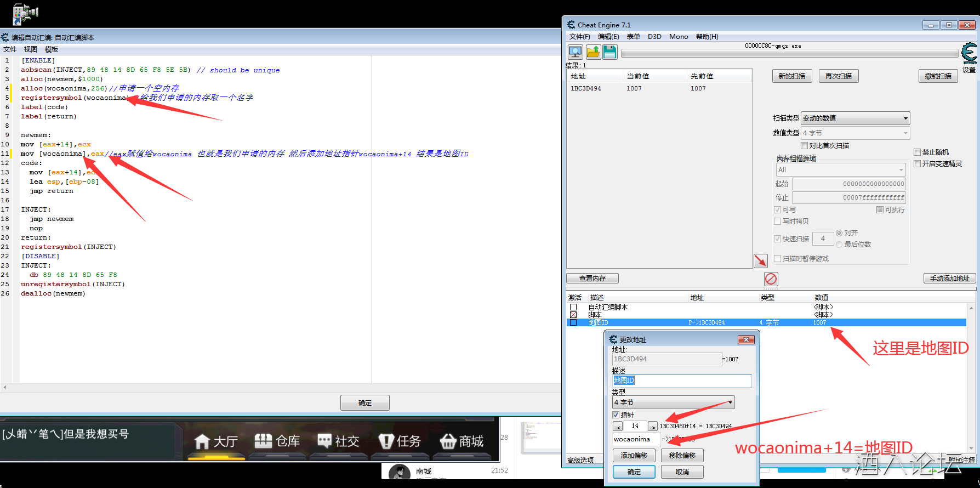Open the 商城 shop basket icon
The width and height of the screenshot is (980, 488).
(448, 441)
